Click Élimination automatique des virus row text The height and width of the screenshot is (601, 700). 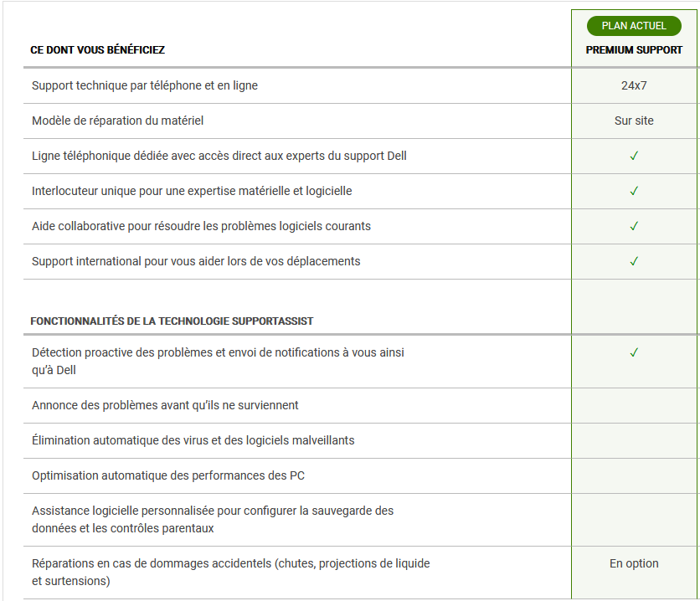click(x=193, y=440)
